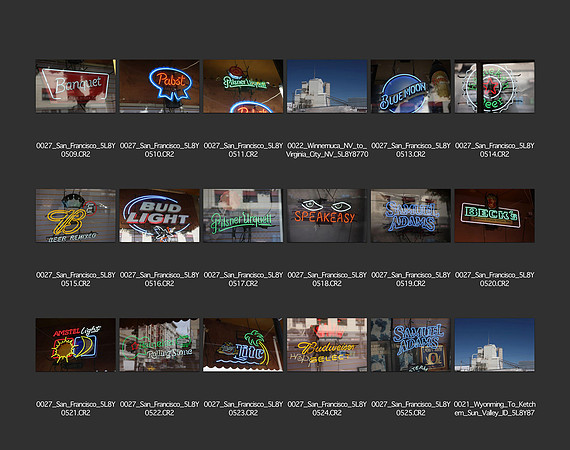Select the Blue Moon neon sign thumbnail
This screenshot has width=570, height=450.
tap(411, 87)
